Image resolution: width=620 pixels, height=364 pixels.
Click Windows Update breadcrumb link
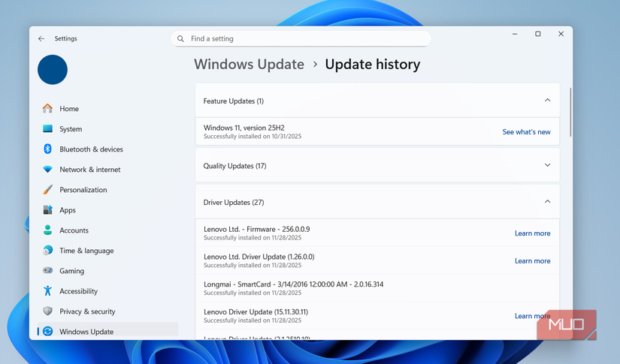[249, 65]
